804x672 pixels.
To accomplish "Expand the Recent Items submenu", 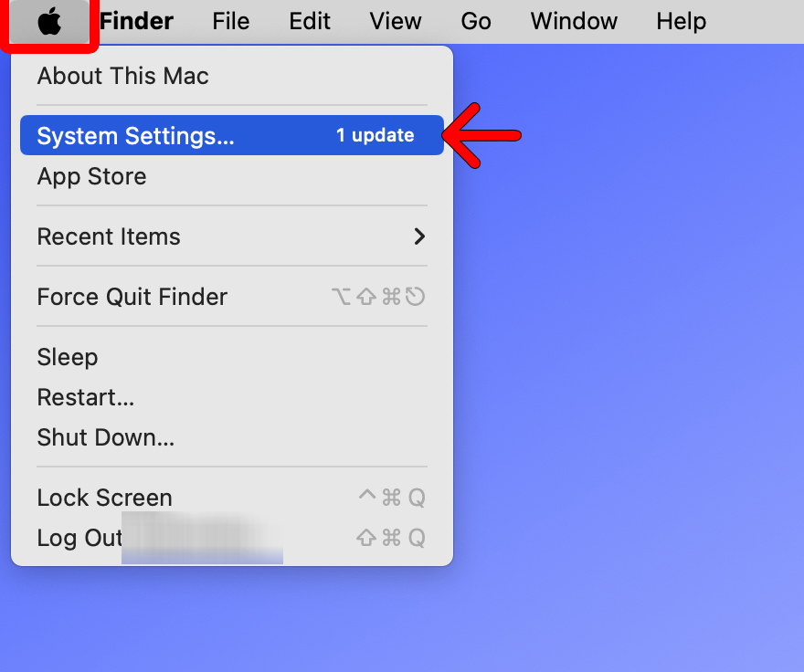I will pyautogui.click(x=109, y=236).
